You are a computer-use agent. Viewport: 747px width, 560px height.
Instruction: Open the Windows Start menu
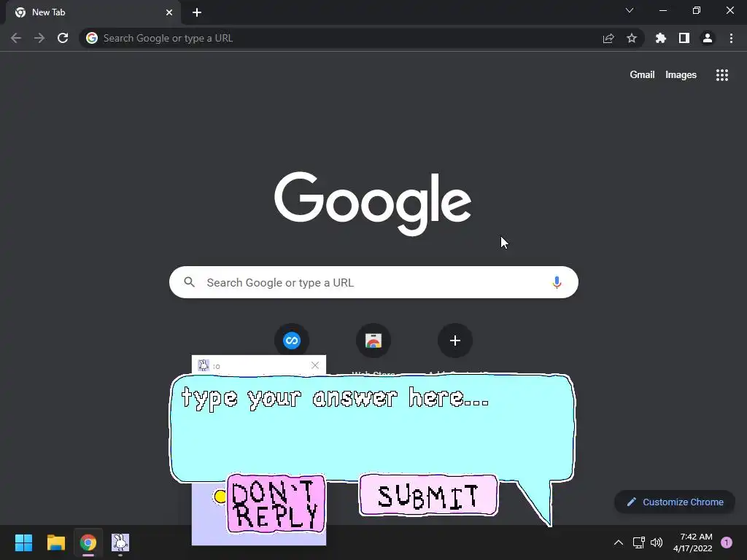point(23,542)
